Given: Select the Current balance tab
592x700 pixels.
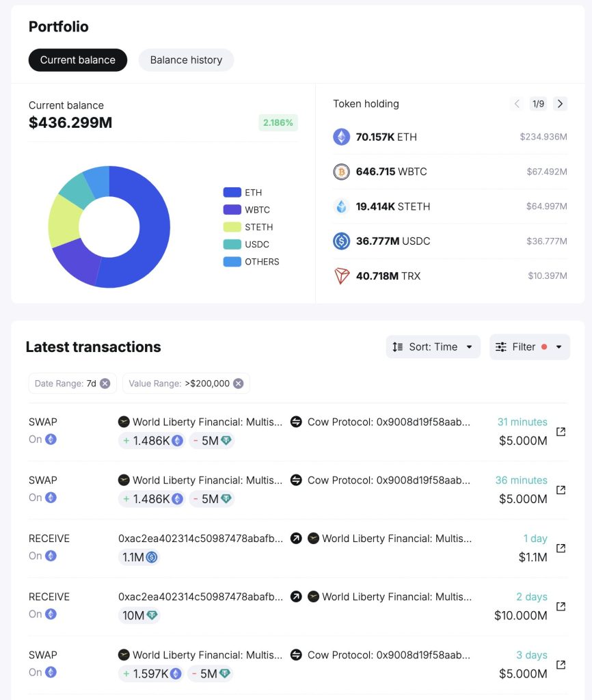Looking at the screenshot, I should (78, 60).
